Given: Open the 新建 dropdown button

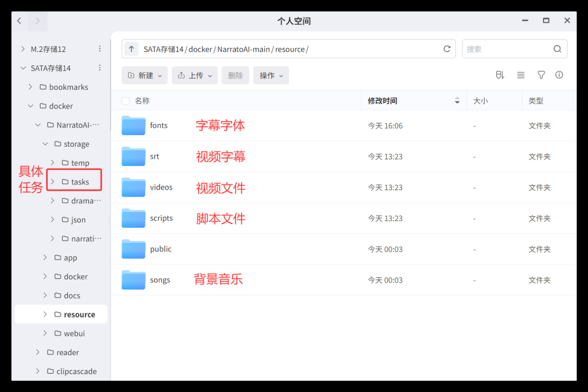Looking at the screenshot, I should click(x=145, y=75).
